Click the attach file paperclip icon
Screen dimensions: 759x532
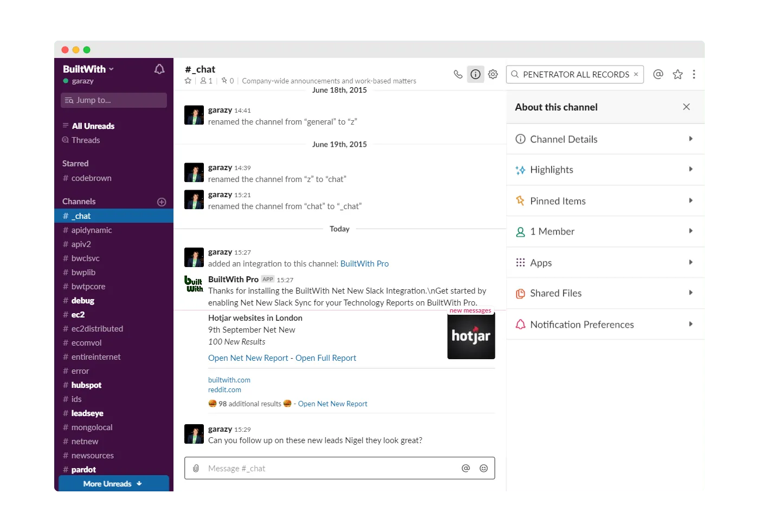[x=196, y=468]
